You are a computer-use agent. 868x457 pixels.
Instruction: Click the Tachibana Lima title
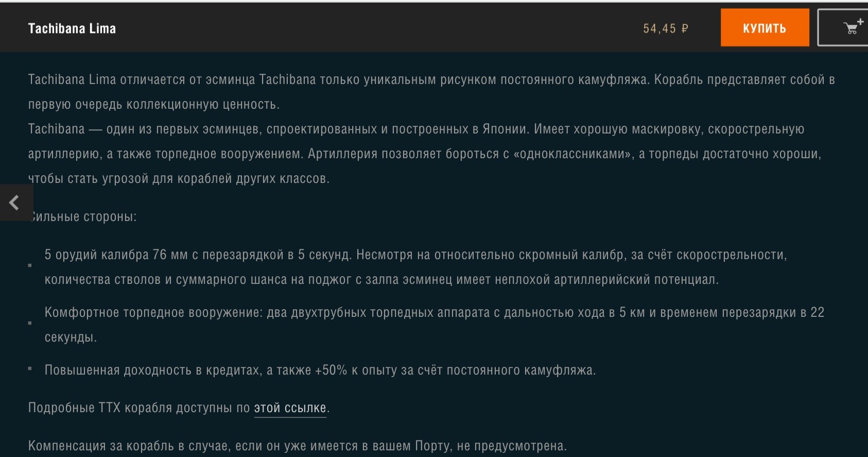point(72,28)
